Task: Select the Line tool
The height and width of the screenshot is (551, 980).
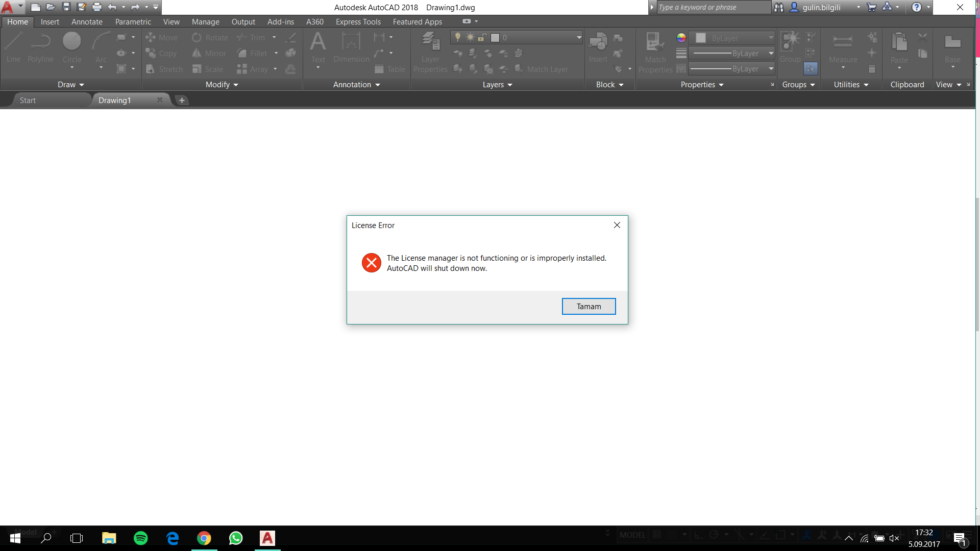Action: tap(13, 48)
